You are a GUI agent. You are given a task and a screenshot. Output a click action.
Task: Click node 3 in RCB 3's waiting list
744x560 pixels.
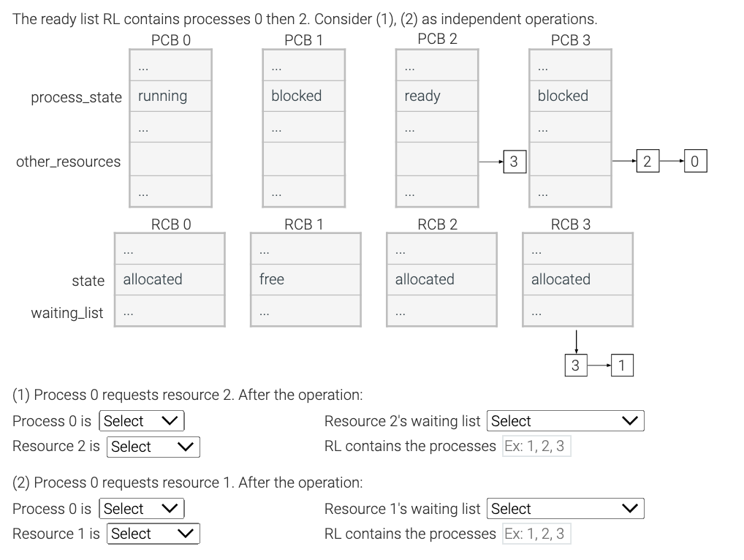[574, 364]
